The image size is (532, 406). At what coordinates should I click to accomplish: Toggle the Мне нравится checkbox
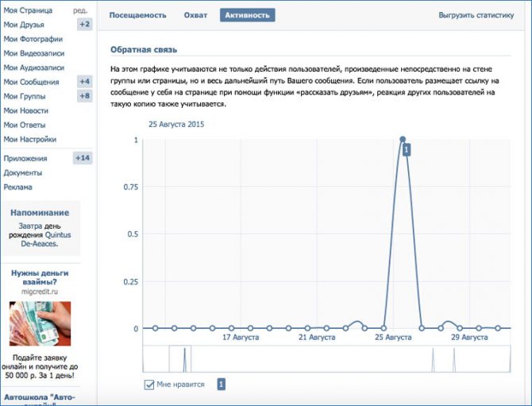[x=149, y=385]
